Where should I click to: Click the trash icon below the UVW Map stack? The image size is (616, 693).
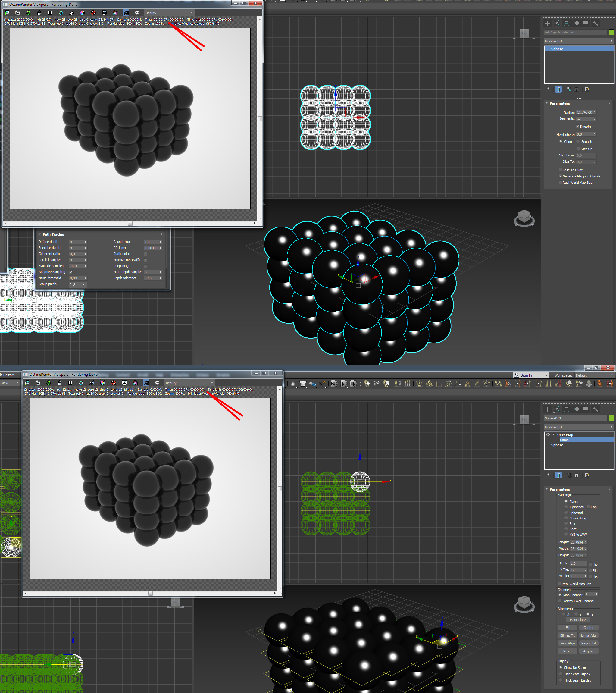pos(576,475)
